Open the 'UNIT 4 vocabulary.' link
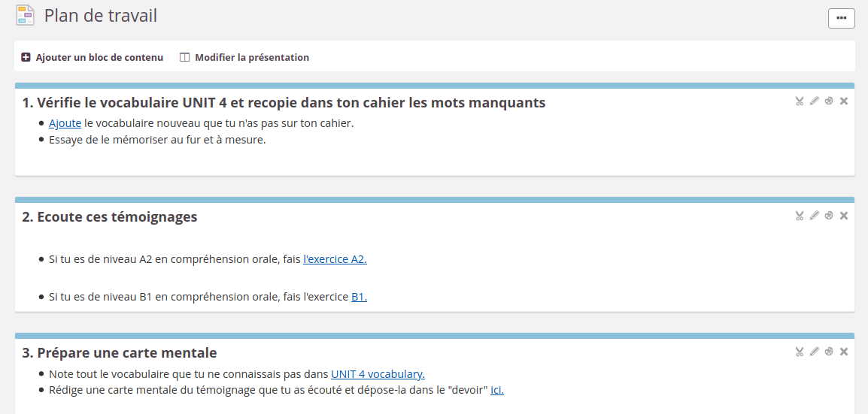 [x=378, y=374]
